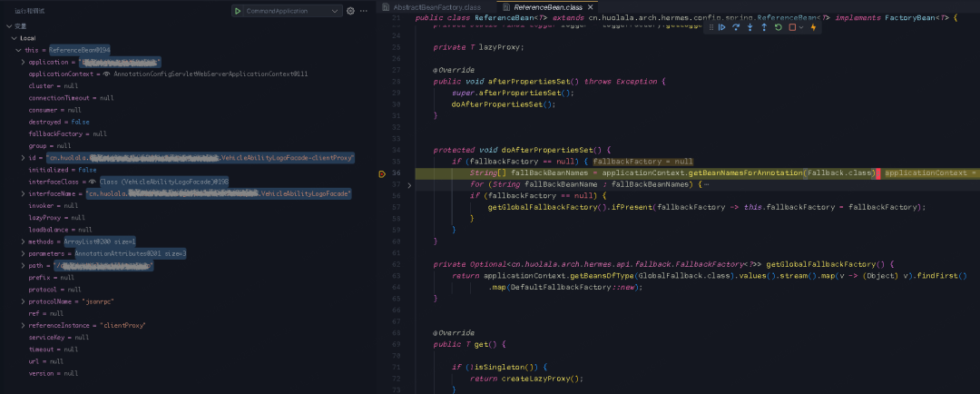
Task: Click the Step Over debug button
Action: (x=736, y=27)
